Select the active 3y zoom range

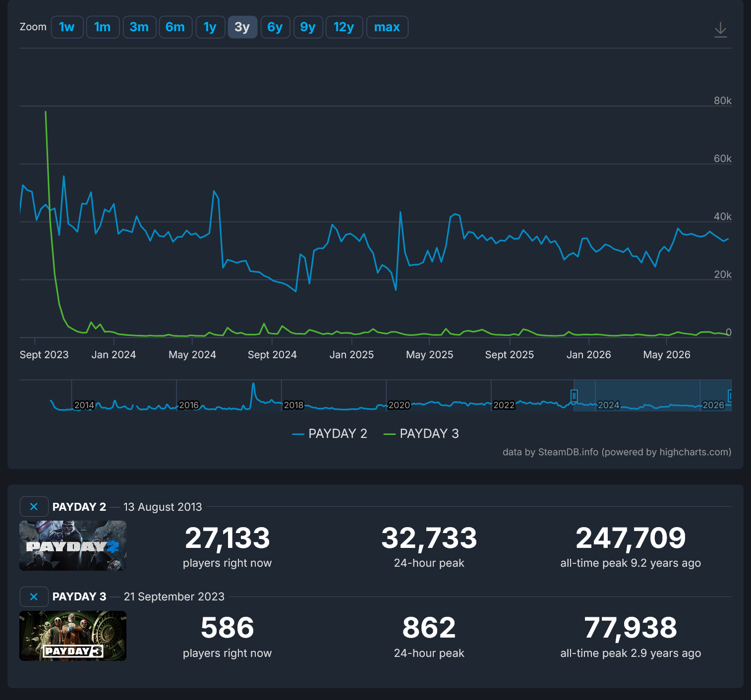(242, 27)
